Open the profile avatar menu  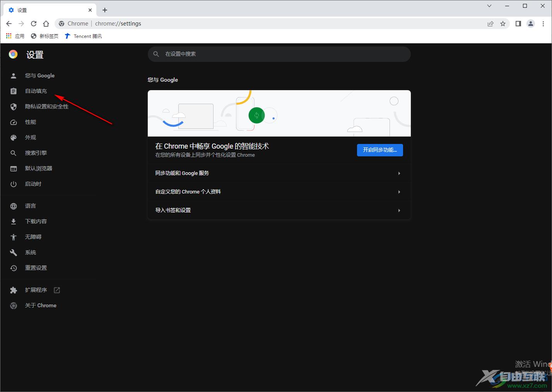531,24
